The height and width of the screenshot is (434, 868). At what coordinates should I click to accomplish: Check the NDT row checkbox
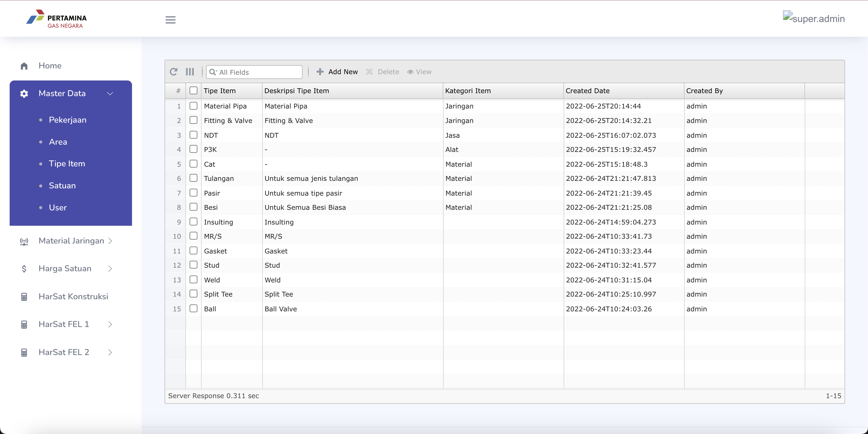pos(193,135)
